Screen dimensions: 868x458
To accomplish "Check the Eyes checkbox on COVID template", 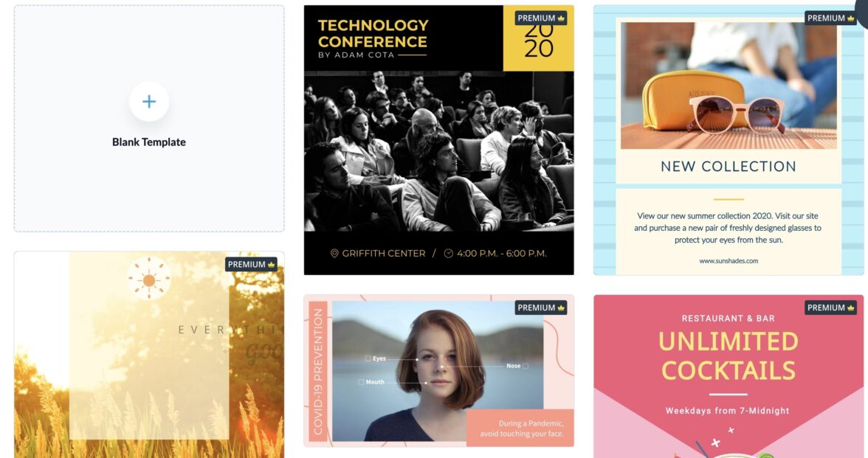I will point(368,358).
